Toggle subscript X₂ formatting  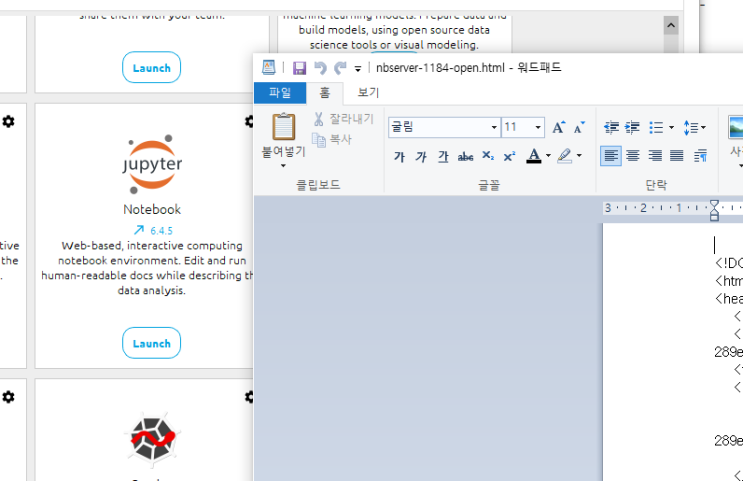[x=488, y=156]
